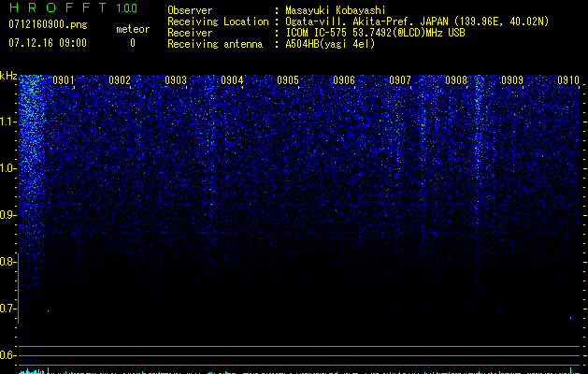588x374 pixels.
Task: Click the observer name Masayuki Kobayashi
Action: click(336, 10)
